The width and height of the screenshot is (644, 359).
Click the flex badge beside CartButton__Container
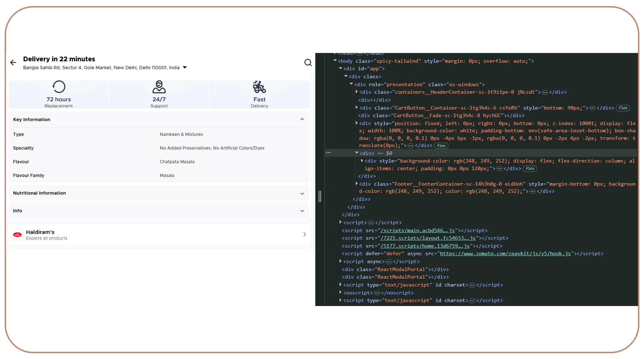tap(623, 108)
